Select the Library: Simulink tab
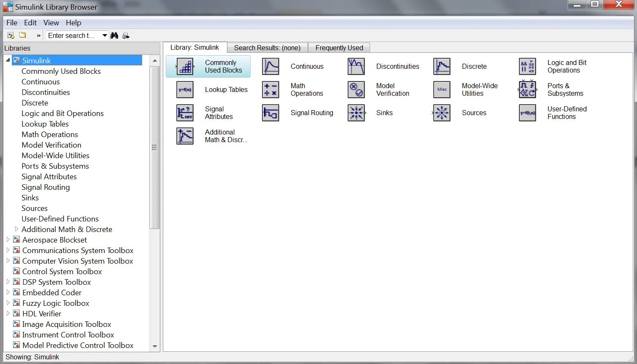The width and height of the screenshot is (637, 364). (x=195, y=47)
